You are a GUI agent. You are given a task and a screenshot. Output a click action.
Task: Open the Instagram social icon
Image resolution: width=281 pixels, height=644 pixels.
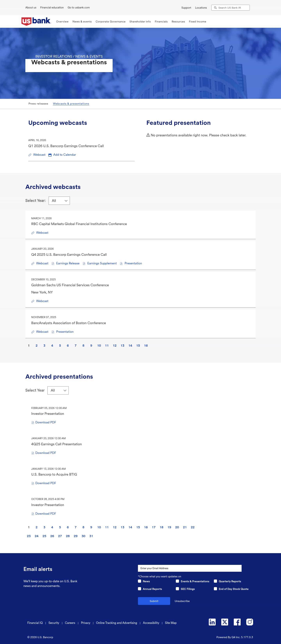250,622
